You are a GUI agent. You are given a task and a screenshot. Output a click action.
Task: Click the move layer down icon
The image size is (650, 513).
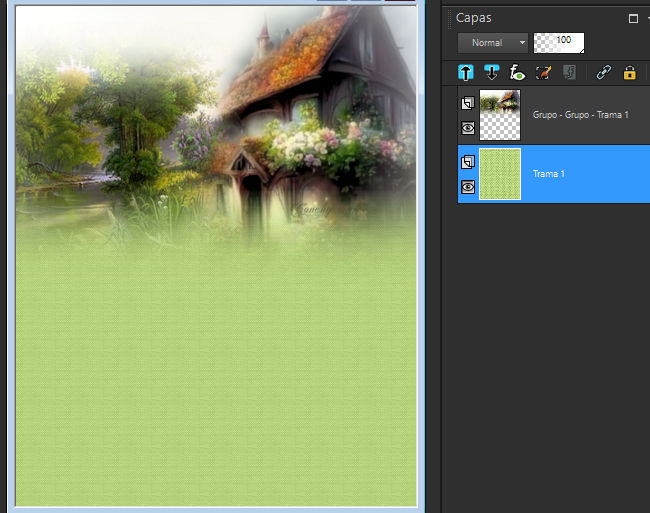492,73
